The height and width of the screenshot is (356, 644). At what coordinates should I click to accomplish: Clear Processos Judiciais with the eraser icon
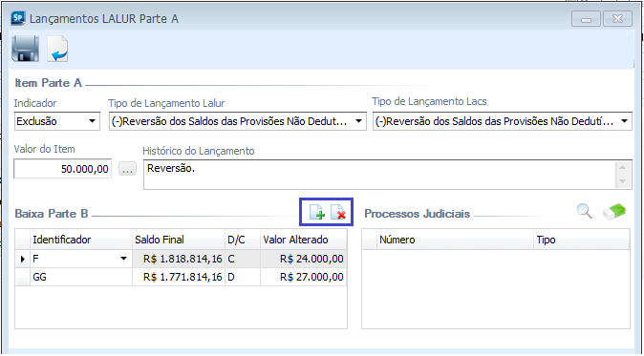tap(614, 212)
